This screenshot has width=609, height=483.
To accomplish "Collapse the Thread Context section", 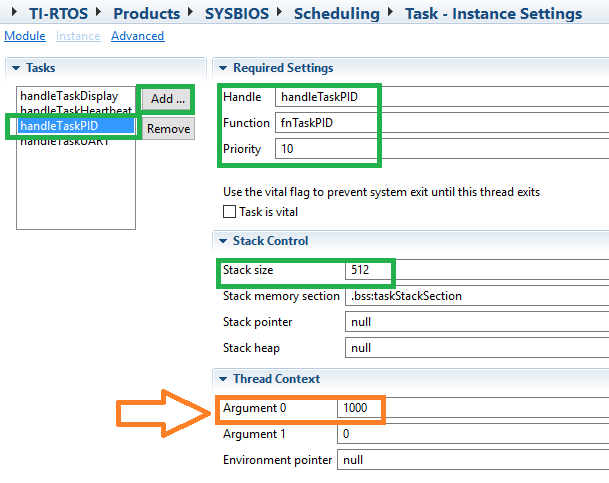I will pos(222,379).
